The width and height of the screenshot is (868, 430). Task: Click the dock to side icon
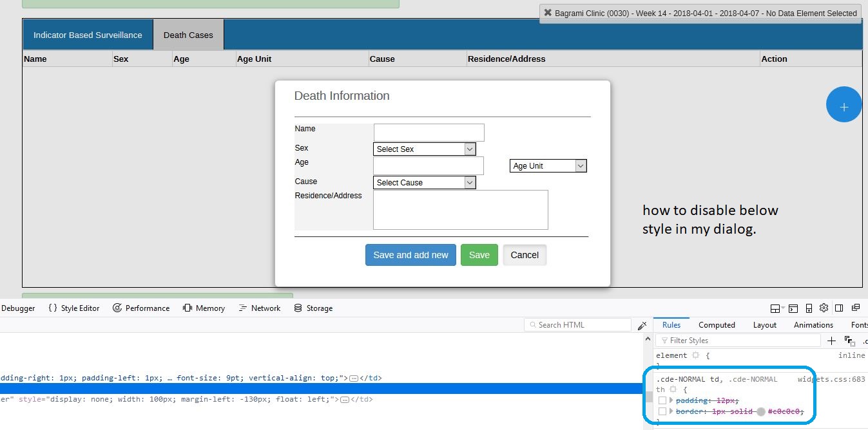click(839, 308)
